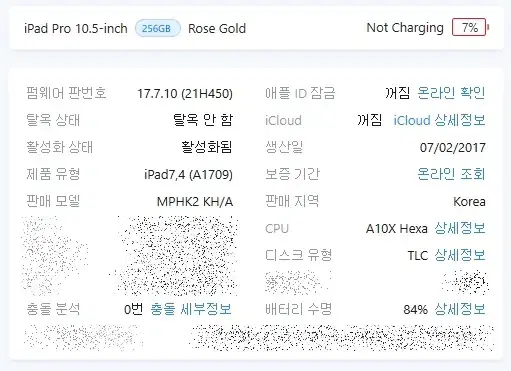The width and height of the screenshot is (511, 371).
Task: Select sales model MPHK2 KH/A value
Action: [x=195, y=202]
